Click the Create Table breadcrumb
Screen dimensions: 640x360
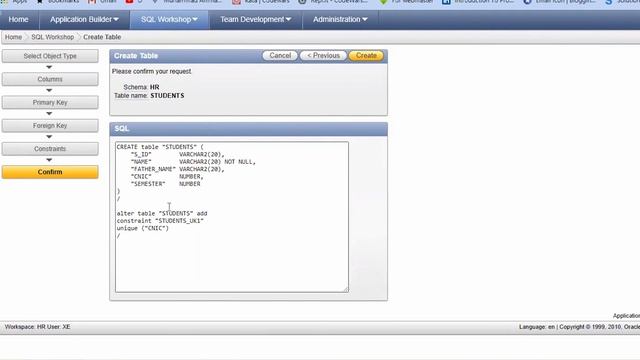coord(102,37)
